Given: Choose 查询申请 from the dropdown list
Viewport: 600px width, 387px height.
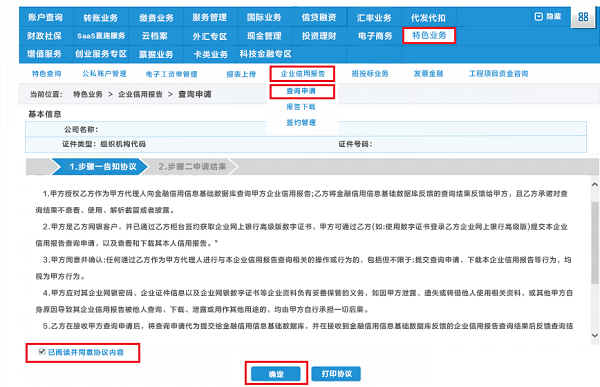Looking at the screenshot, I should point(301,91).
